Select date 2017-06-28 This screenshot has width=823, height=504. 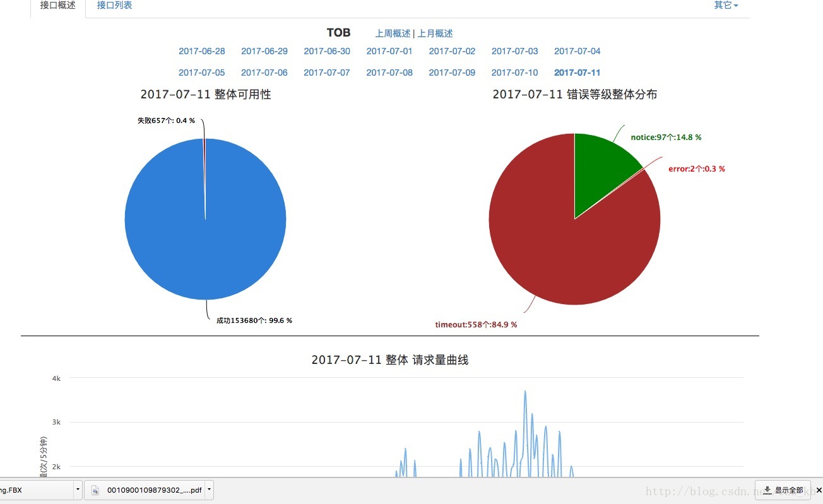202,51
